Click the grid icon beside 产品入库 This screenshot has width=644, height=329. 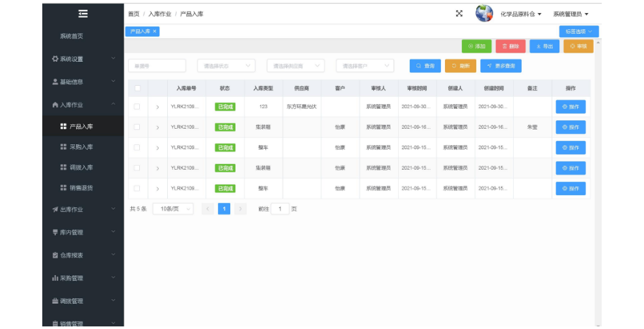click(x=63, y=126)
